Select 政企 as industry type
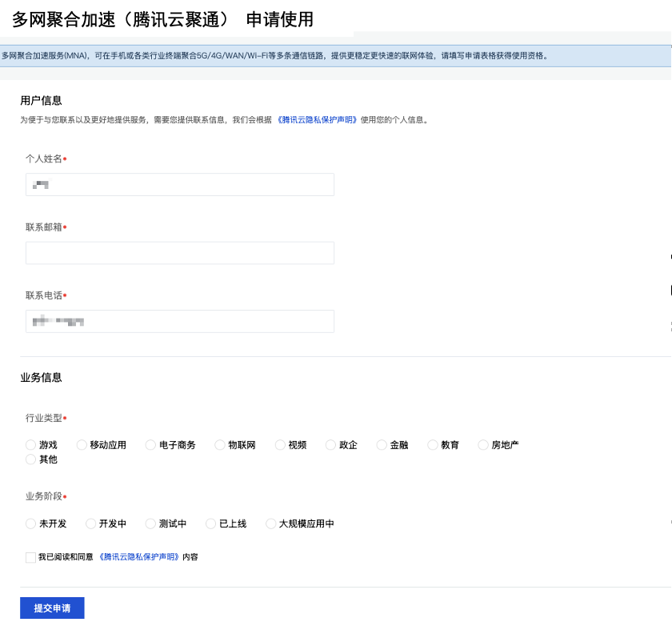 click(x=330, y=445)
